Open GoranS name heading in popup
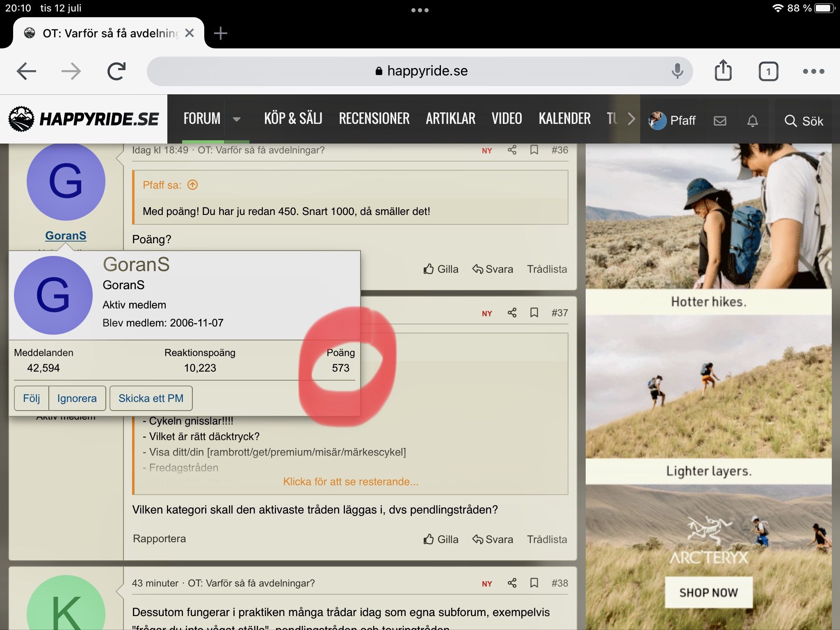Viewport: 840px width, 630px height. [136, 265]
